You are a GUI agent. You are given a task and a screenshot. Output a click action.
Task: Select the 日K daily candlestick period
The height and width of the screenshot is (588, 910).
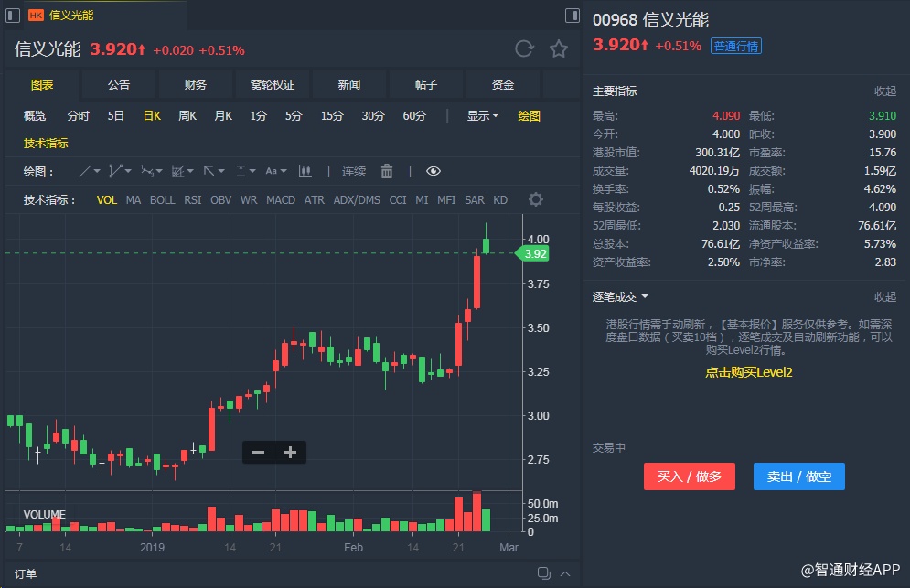[152, 116]
